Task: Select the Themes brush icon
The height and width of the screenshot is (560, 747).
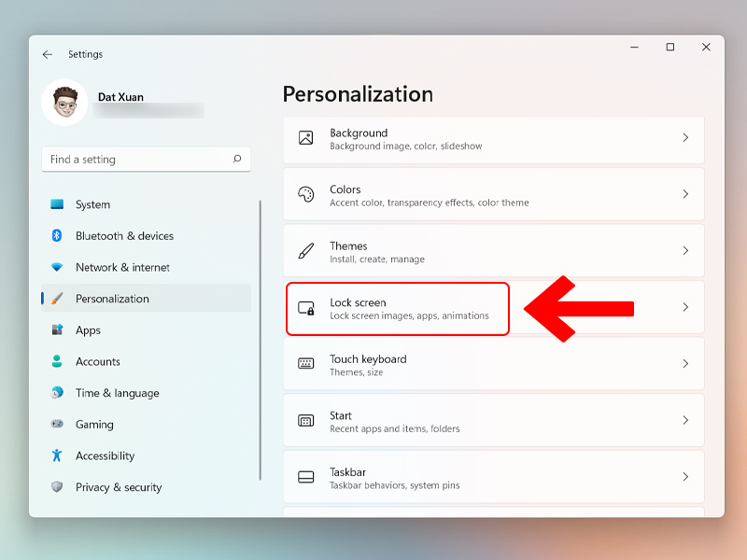Action: pos(304,250)
